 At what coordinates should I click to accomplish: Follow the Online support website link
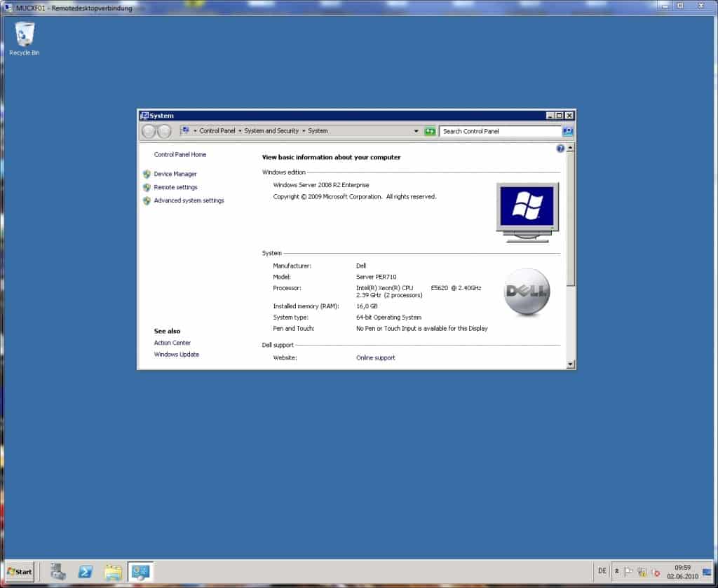(x=376, y=358)
